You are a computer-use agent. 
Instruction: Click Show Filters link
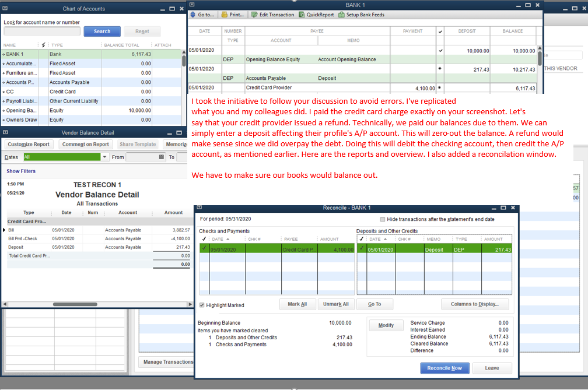21,171
